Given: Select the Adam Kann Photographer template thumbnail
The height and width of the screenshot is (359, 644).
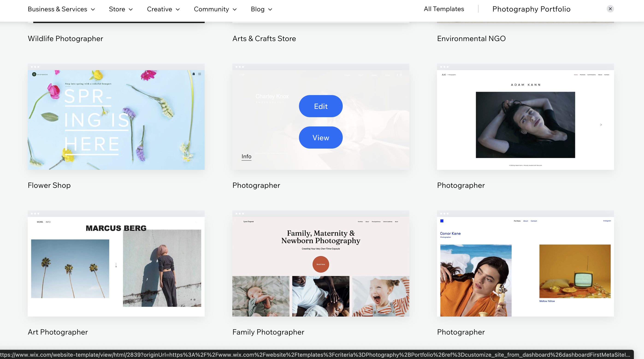Looking at the screenshot, I should point(525,120).
